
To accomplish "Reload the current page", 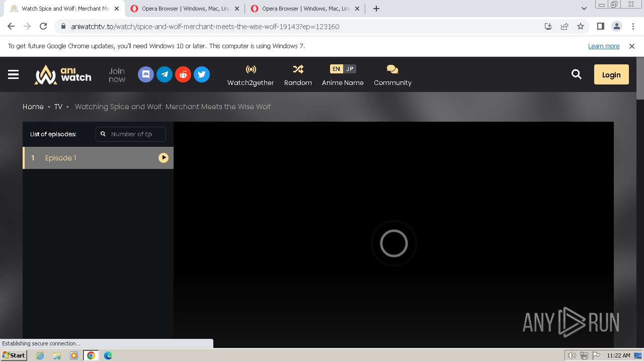I will pos(43,26).
